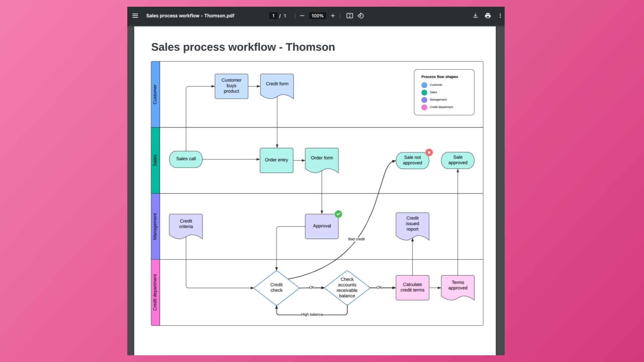644x362 pixels.
Task: Select the Sales call node
Action: (186, 159)
